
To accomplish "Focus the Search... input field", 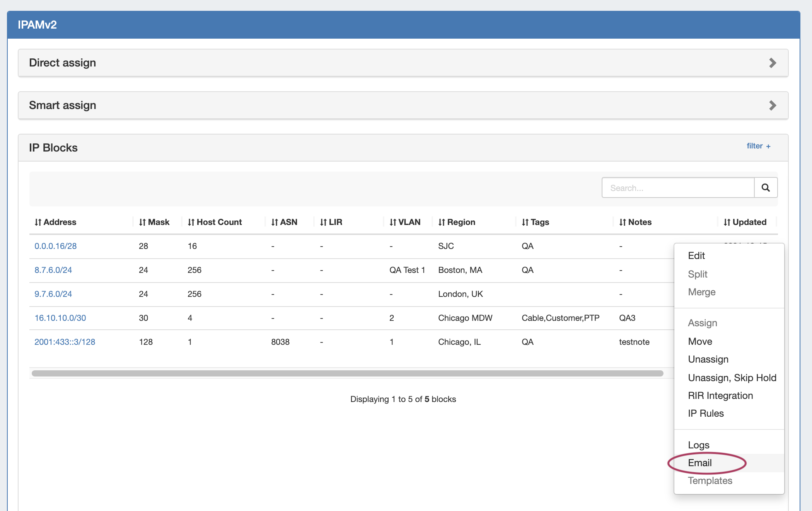I will tap(678, 188).
